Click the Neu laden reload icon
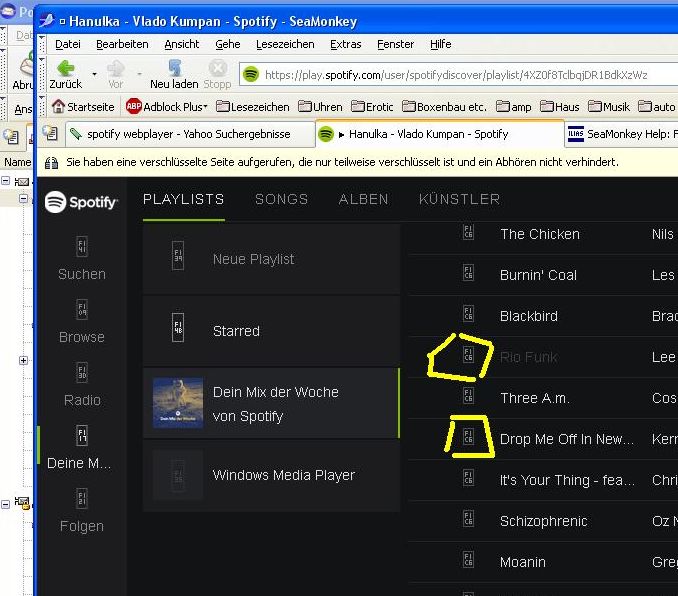The width and height of the screenshot is (678, 596). pyautogui.click(x=174, y=68)
